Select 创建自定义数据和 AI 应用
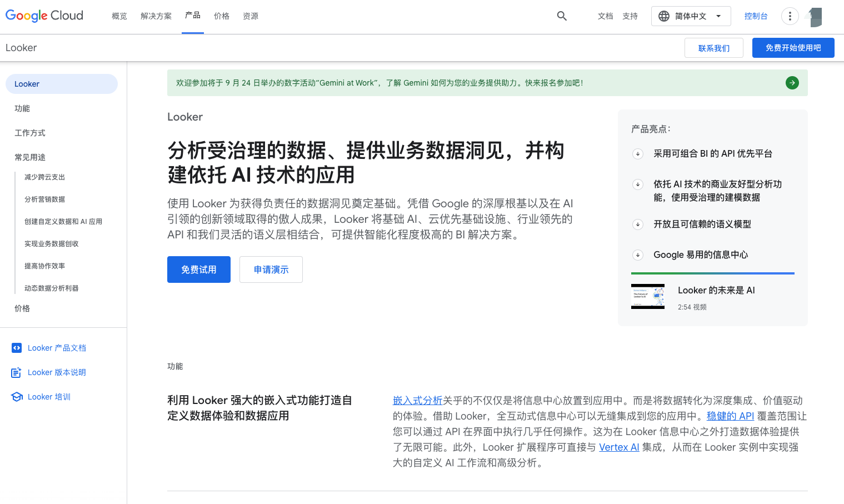Image resolution: width=844 pixels, height=504 pixels. tap(63, 222)
